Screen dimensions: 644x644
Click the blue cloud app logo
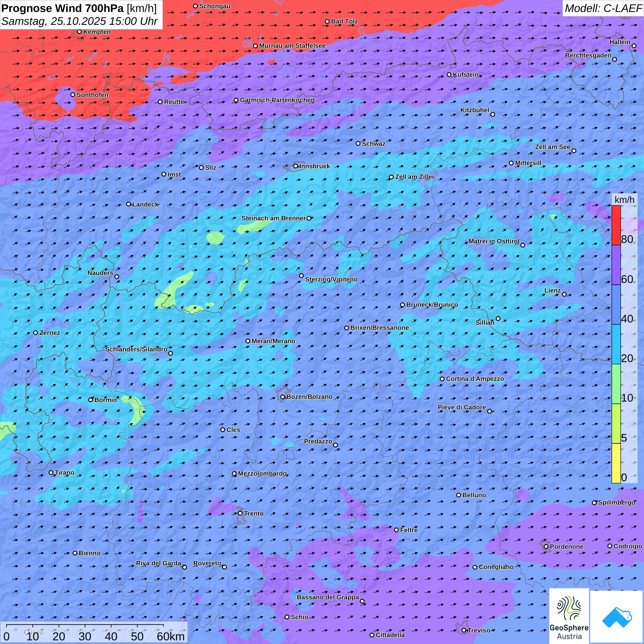(x=617, y=617)
